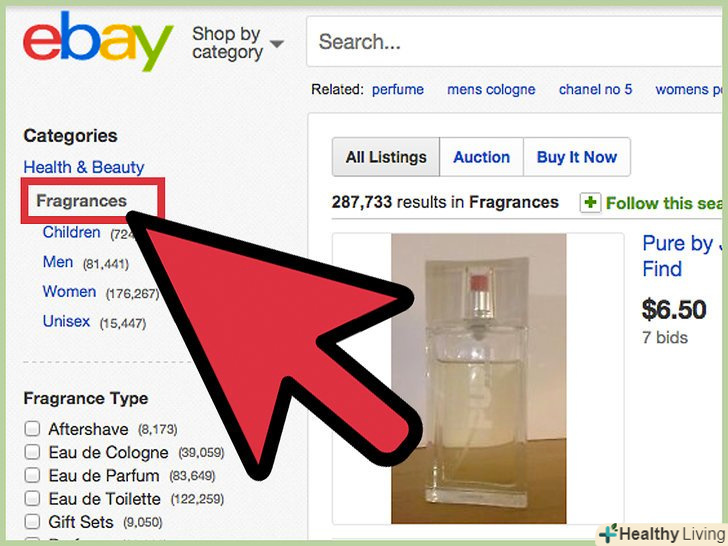This screenshot has height=546, width=728.
Task: Check the Aftershave checkbox
Action: [x=32, y=429]
